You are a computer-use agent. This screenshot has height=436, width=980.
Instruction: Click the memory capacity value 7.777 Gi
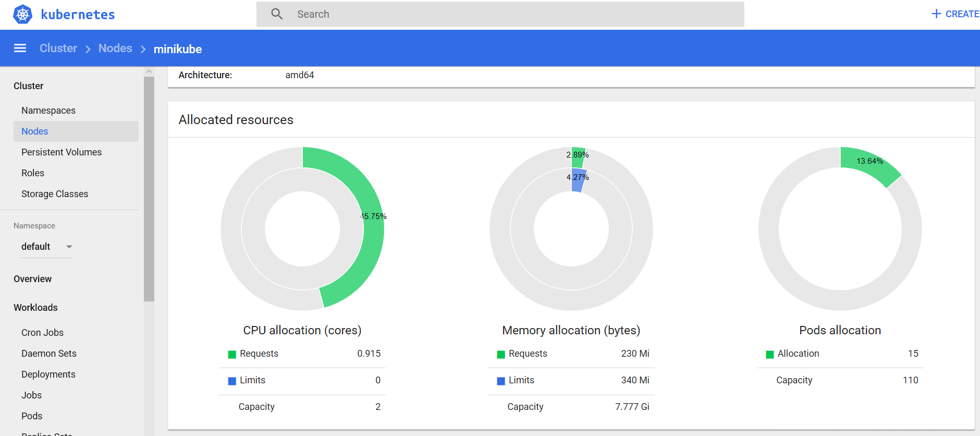click(632, 407)
